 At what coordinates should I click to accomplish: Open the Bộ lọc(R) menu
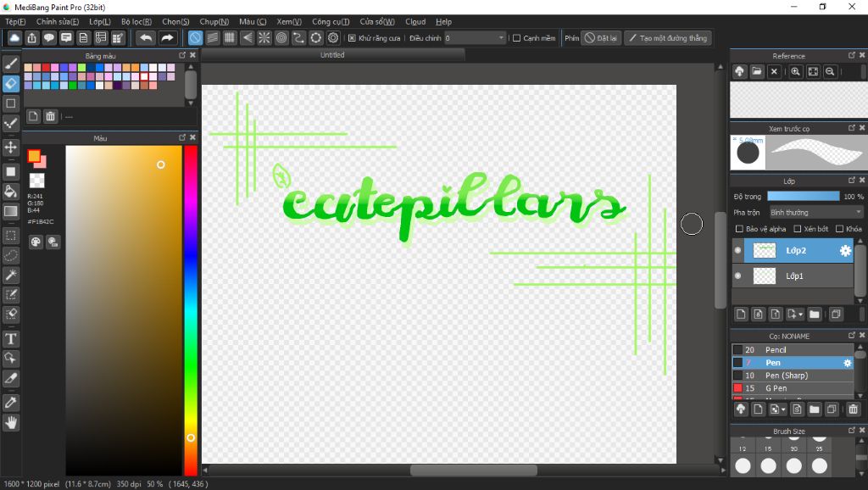point(136,21)
